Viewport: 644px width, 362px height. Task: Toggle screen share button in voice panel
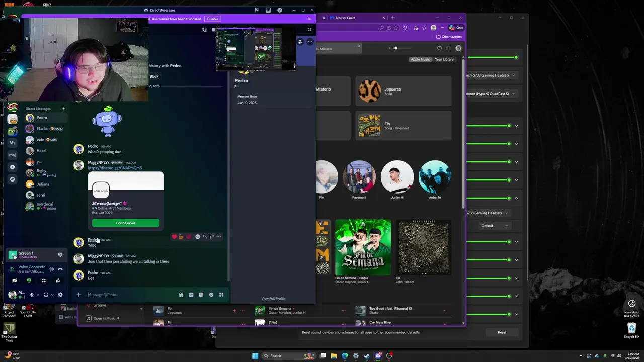[x=29, y=281]
